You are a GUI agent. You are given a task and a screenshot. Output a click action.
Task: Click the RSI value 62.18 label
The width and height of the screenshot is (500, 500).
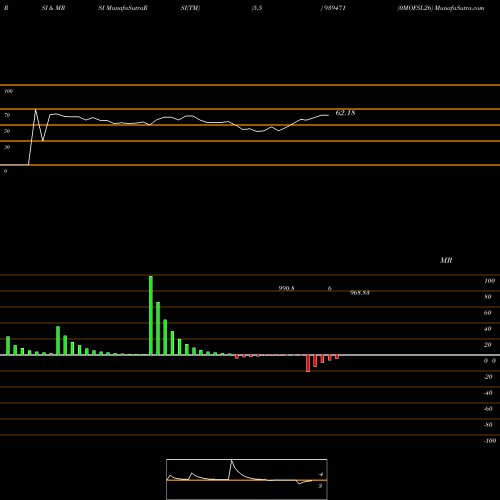(x=345, y=113)
